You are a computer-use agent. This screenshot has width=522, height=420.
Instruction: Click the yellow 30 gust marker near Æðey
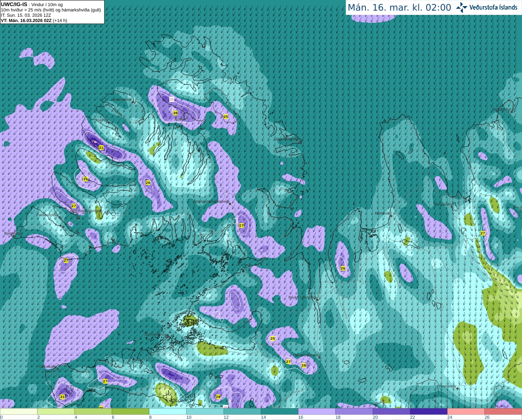pyautogui.click(x=175, y=113)
